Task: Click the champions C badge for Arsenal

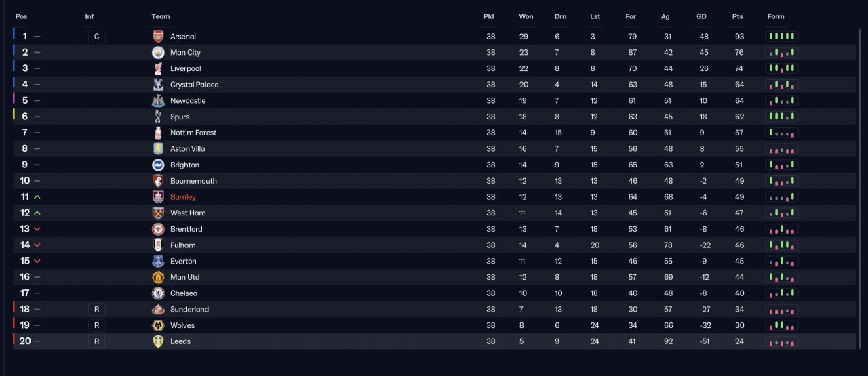Action: pyautogui.click(x=96, y=37)
